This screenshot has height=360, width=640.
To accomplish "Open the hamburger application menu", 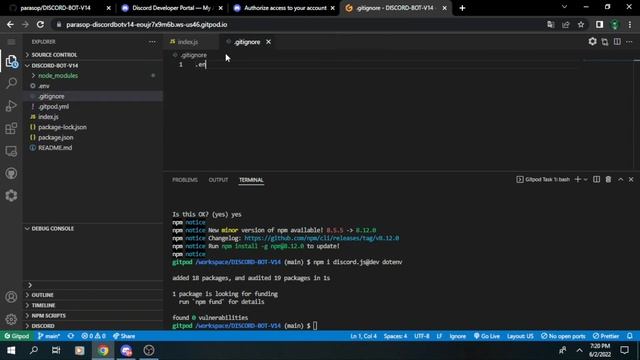I will [x=11, y=42].
